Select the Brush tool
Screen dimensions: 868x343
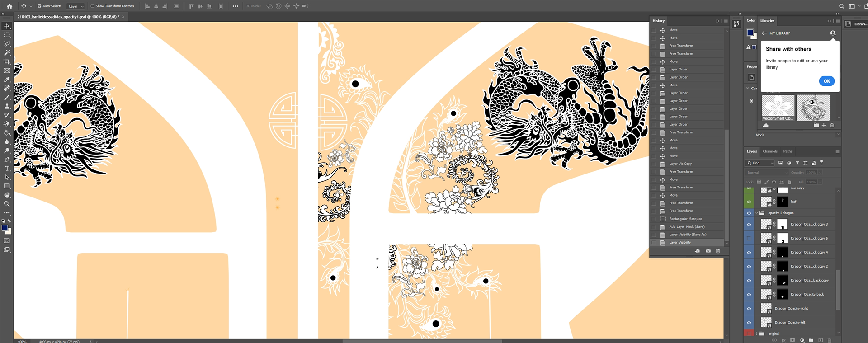click(x=7, y=97)
